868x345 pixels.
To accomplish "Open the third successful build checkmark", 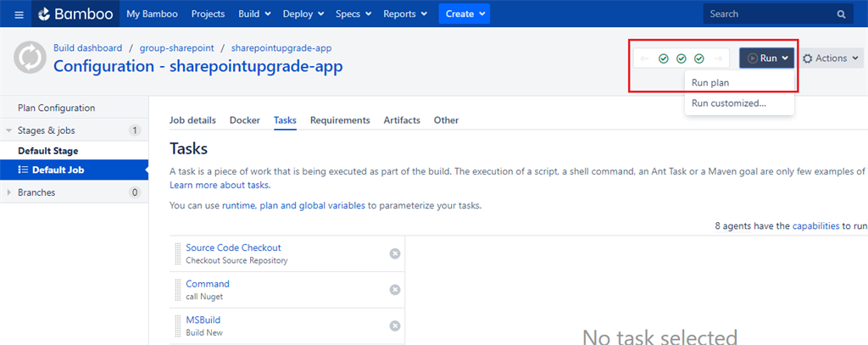I will coord(699,58).
